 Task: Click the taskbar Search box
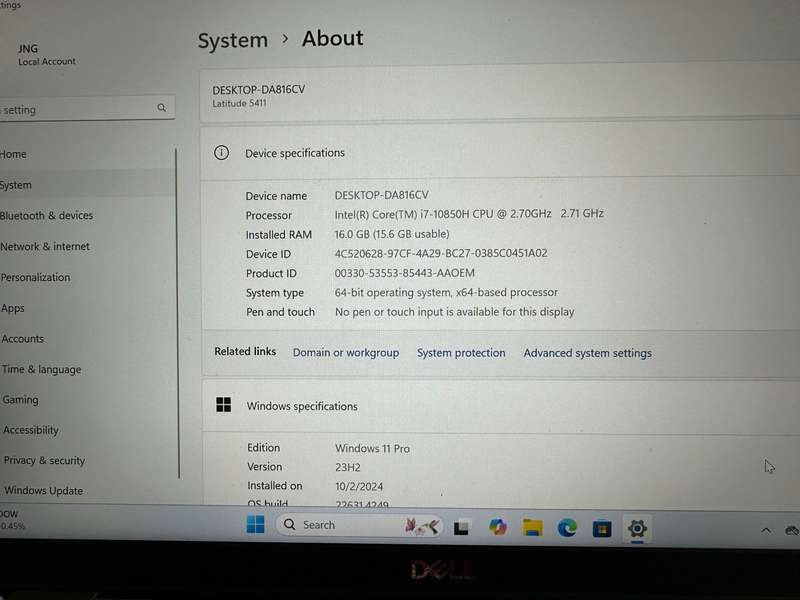pyautogui.click(x=359, y=525)
